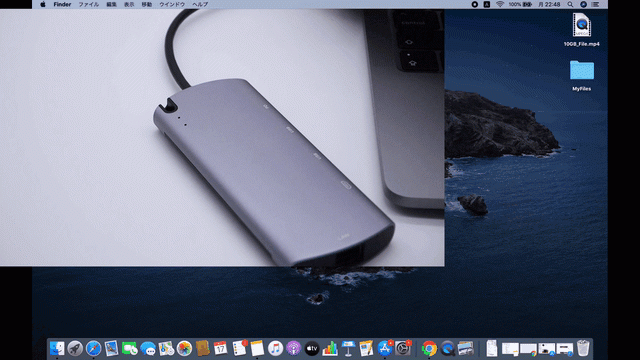Screen dimensions: 640x360
Task: Open the Finder menu
Action: click(62, 4)
